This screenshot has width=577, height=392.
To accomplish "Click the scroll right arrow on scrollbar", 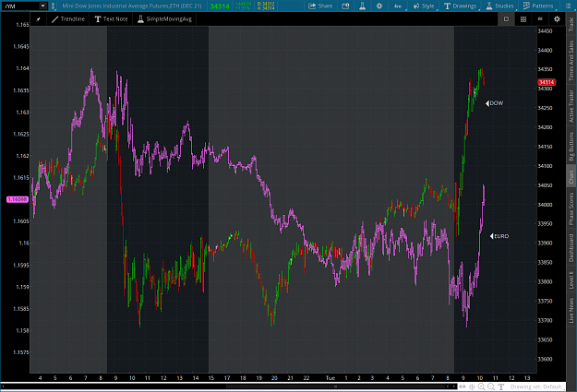I will pos(455,386).
